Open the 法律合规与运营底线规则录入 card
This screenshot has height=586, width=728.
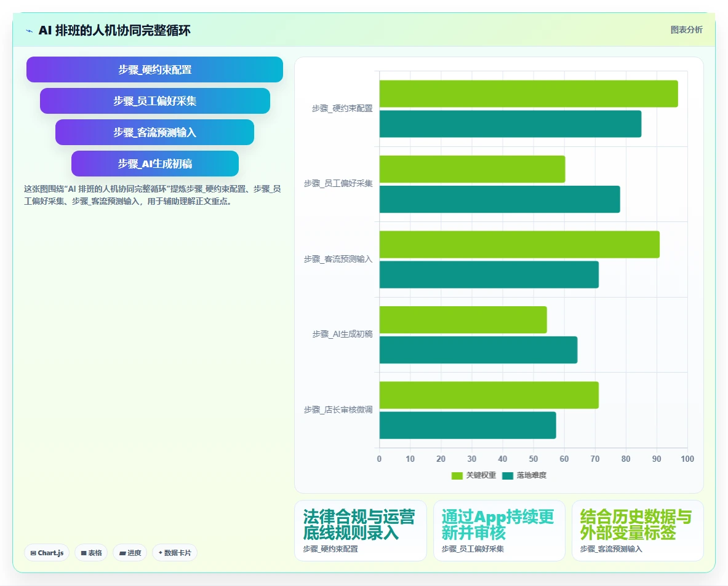(x=360, y=530)
